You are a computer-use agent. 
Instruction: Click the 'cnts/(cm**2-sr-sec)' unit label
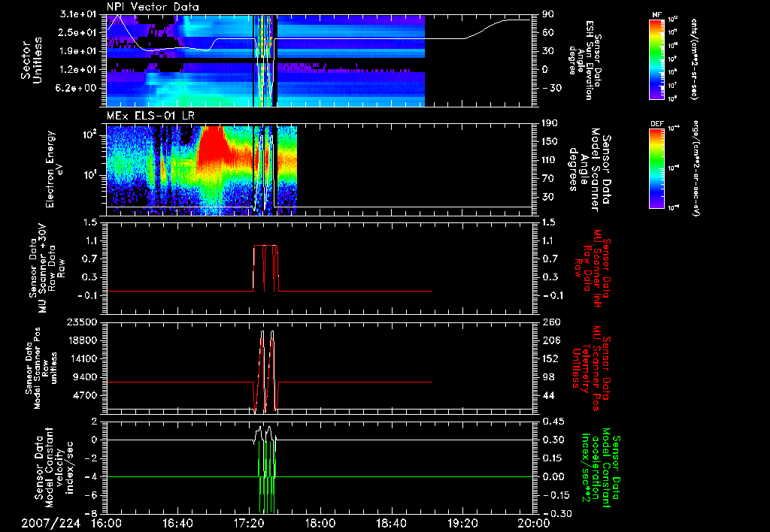(694, 59)
